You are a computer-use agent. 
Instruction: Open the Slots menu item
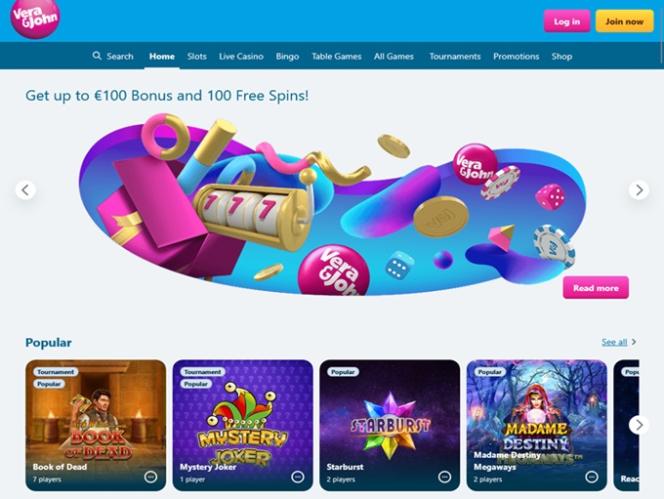tap(197, 56)
